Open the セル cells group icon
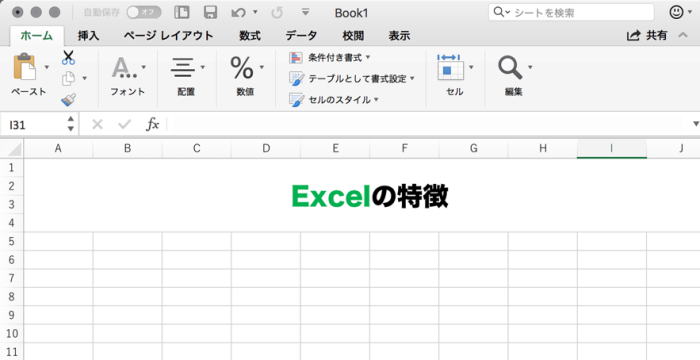This screenshot has width=700, height=360. [x=450, y=67]
